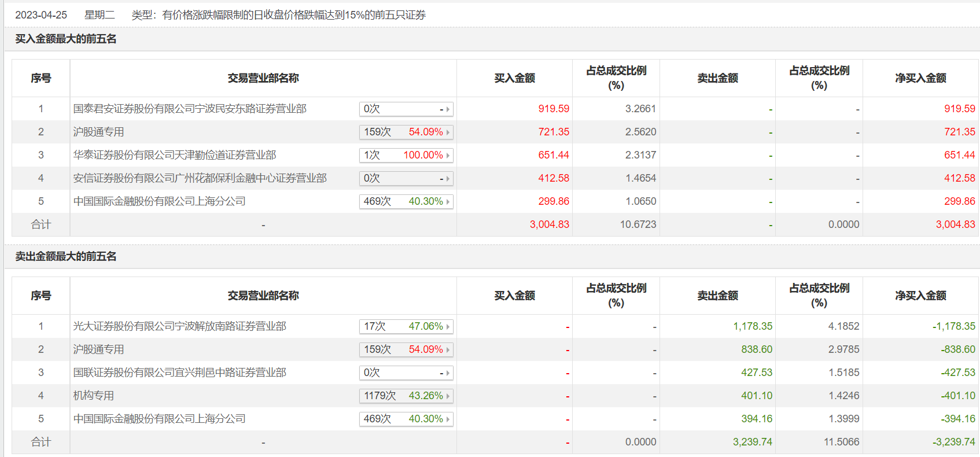980x457 pixels.
Task: Expand 159次 54.09% box in the 买入 table
Action: pos(406,132)
